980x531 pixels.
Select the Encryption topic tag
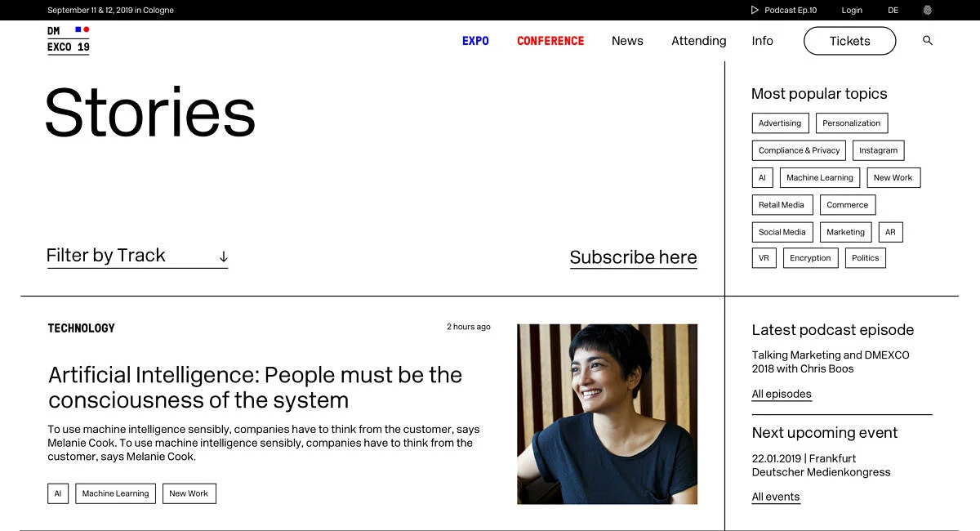[x=810, y=258]
